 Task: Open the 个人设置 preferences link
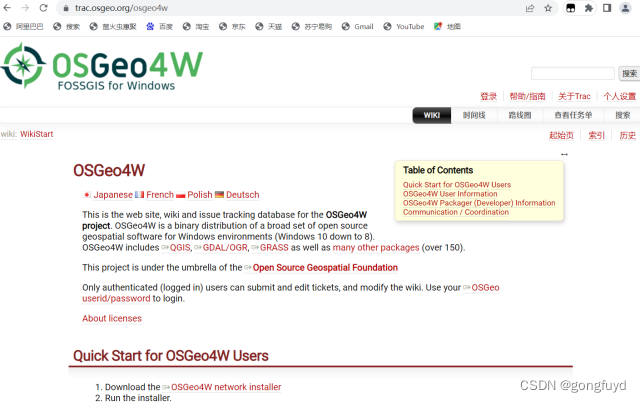point(620,97)
